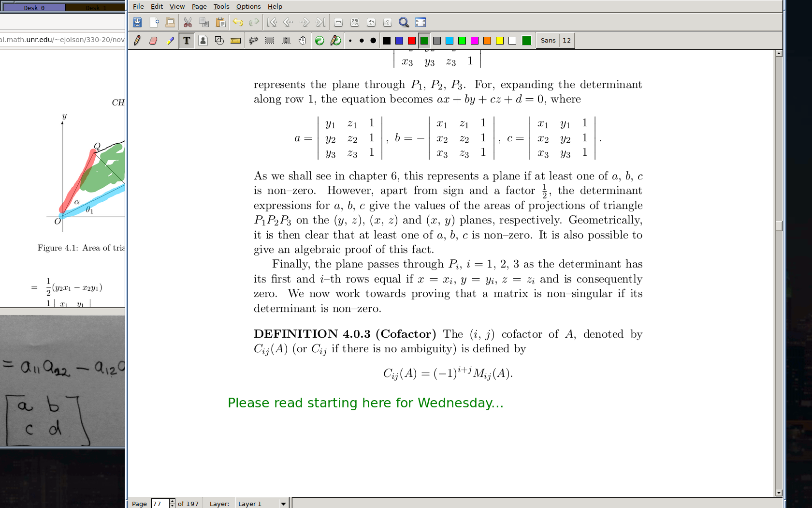This screenshot has width=812, height=508.
Task: Select the Highlighter tool
Action: point(170,41)
